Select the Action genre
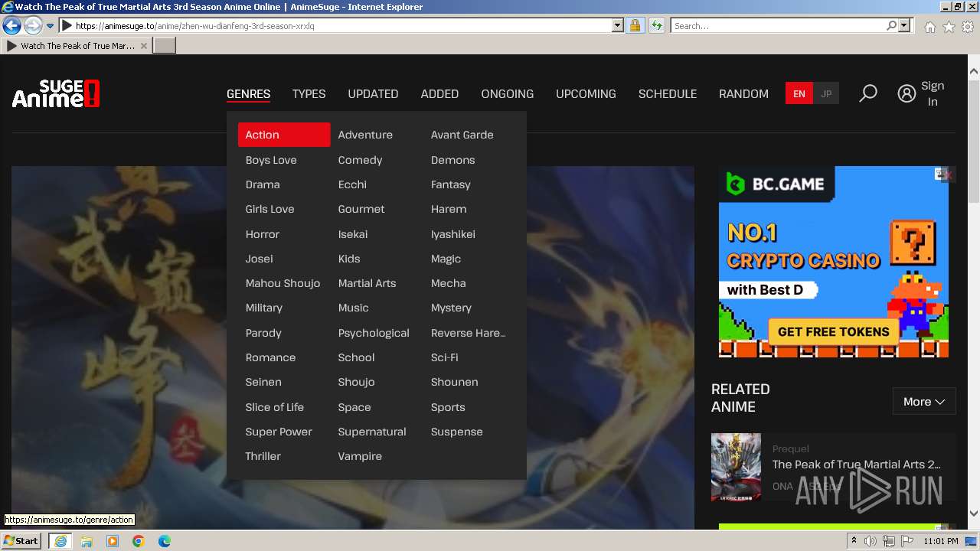The width and height of the screenshot is (980, 551). [284, 135]
